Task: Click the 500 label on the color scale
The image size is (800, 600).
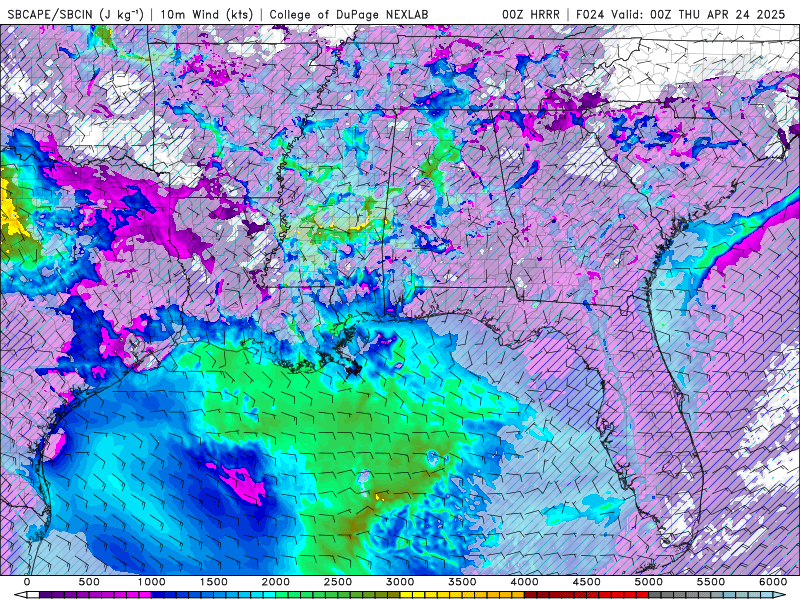Action: point(89,582)
